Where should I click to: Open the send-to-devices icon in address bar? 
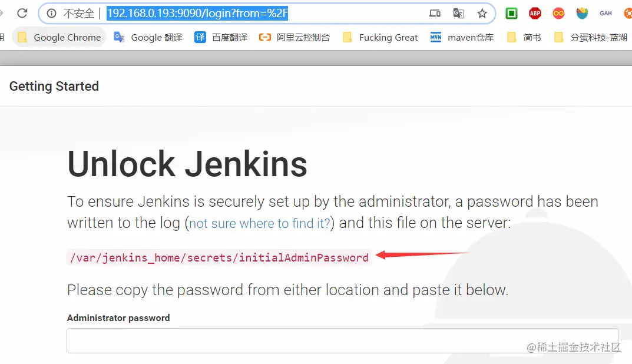[435, 14]
